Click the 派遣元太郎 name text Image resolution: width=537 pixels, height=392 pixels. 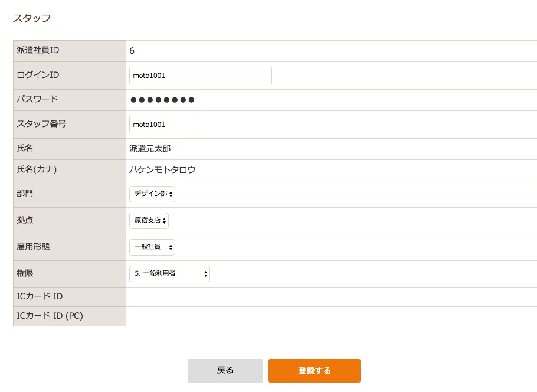(150, 148)
